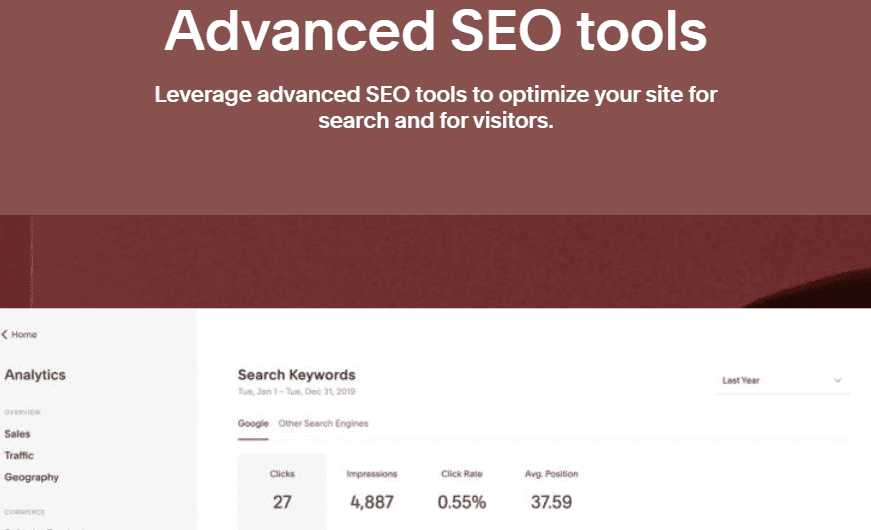Expand the Last Year dropdown arrow
Screen dimensions: 871x530
click(x=837, y=381)
